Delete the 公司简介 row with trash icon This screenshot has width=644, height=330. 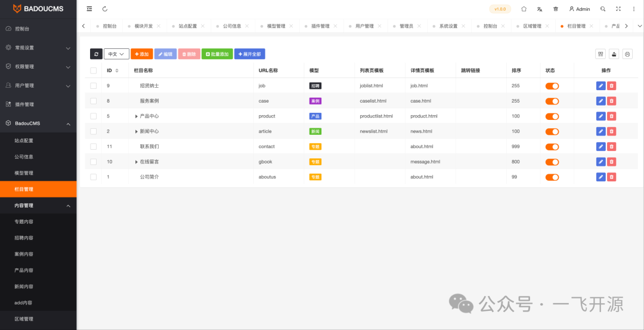point(612,177)
